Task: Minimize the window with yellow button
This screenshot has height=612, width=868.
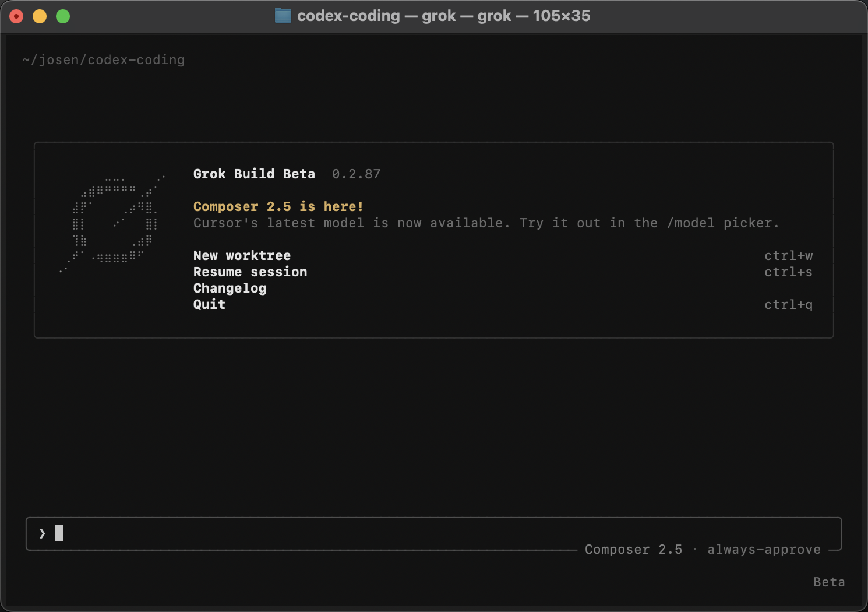Action: click(40, 16)
